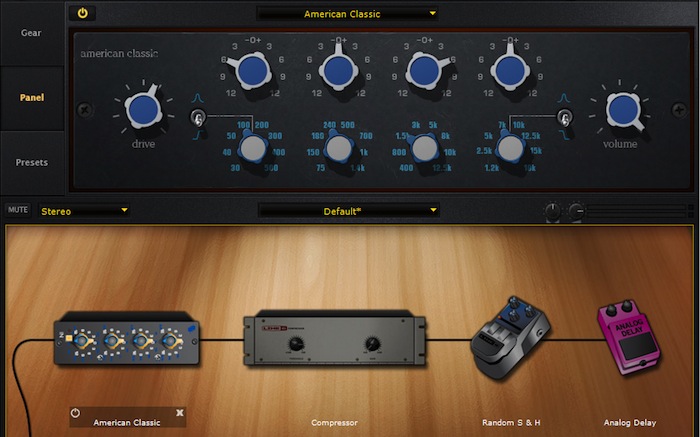The width and height of the screenshot is (700, 437).
Task: Click the level meter bar at top right
Action: (x=638, y=211)
